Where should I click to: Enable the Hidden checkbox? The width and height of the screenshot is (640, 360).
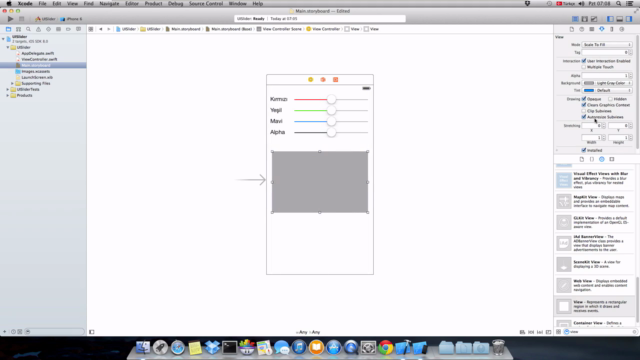(x=610, y=99)
